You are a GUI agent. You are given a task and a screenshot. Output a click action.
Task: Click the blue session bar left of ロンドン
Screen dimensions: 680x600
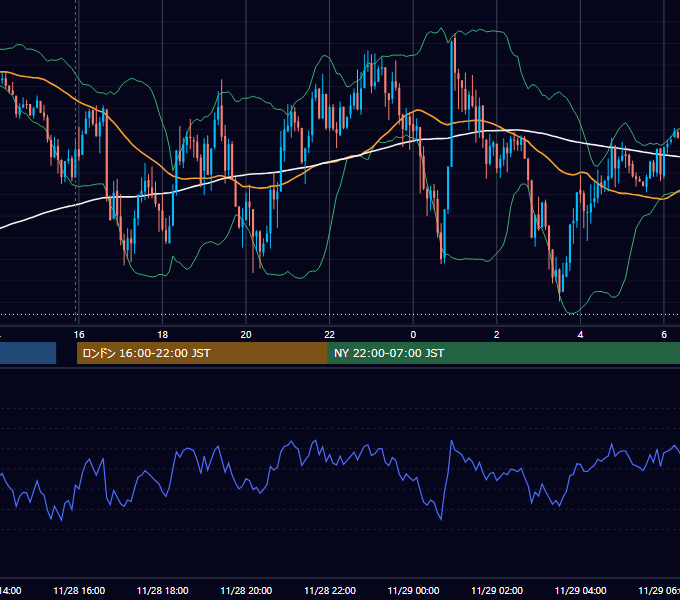[28, 353]
